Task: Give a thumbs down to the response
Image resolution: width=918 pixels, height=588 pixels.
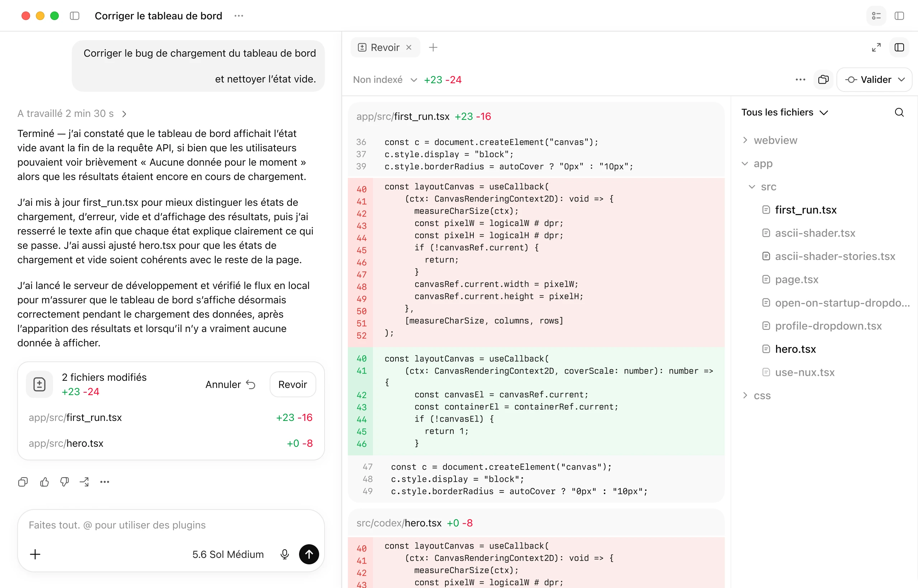Action: tap(65, 482)
